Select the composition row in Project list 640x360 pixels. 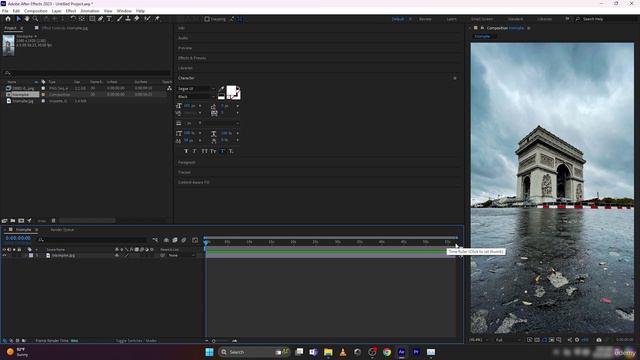[x=85, y=95]
